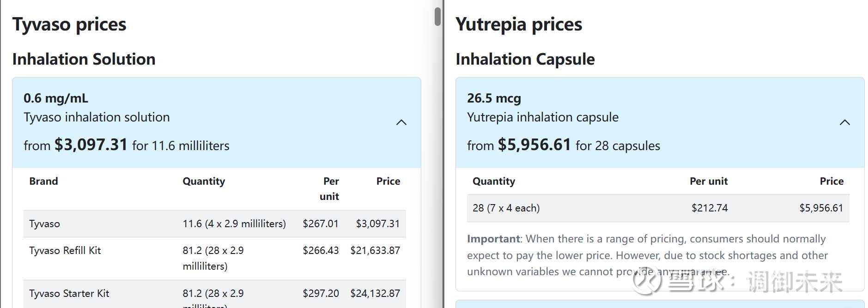Click the $24,132.87 Starter Kit price
Screen dimensions: 868x308
pos(375,293)
